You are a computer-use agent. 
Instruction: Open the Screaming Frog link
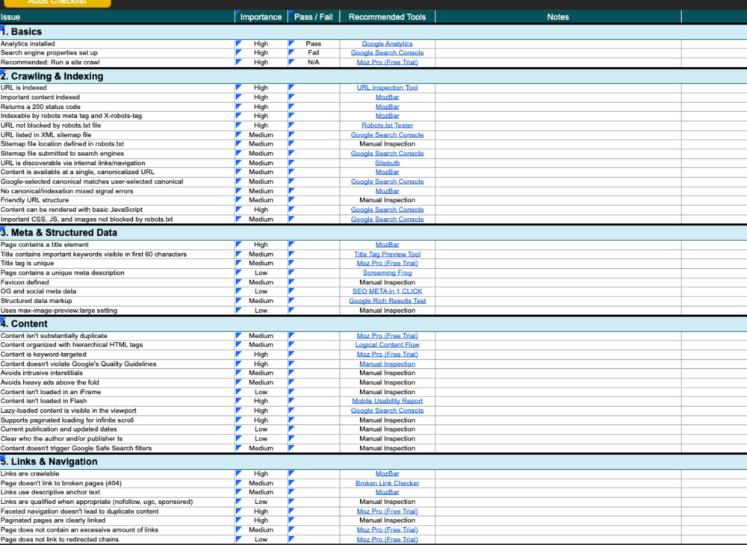(x=387, y=273)
